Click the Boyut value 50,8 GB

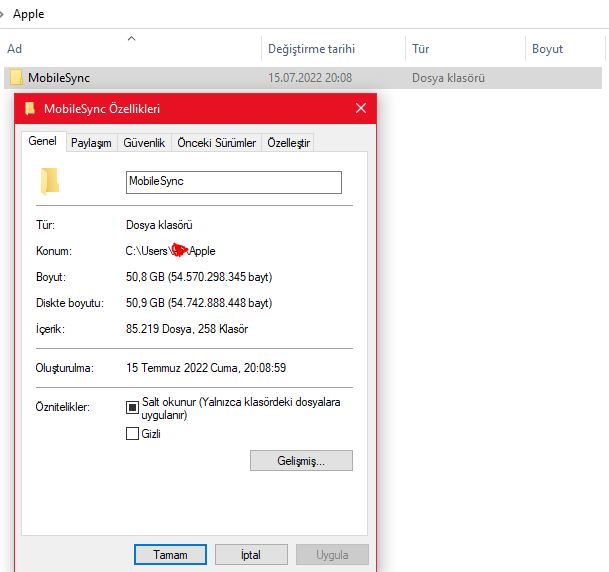pyautogui.click(x=199, y=277)
